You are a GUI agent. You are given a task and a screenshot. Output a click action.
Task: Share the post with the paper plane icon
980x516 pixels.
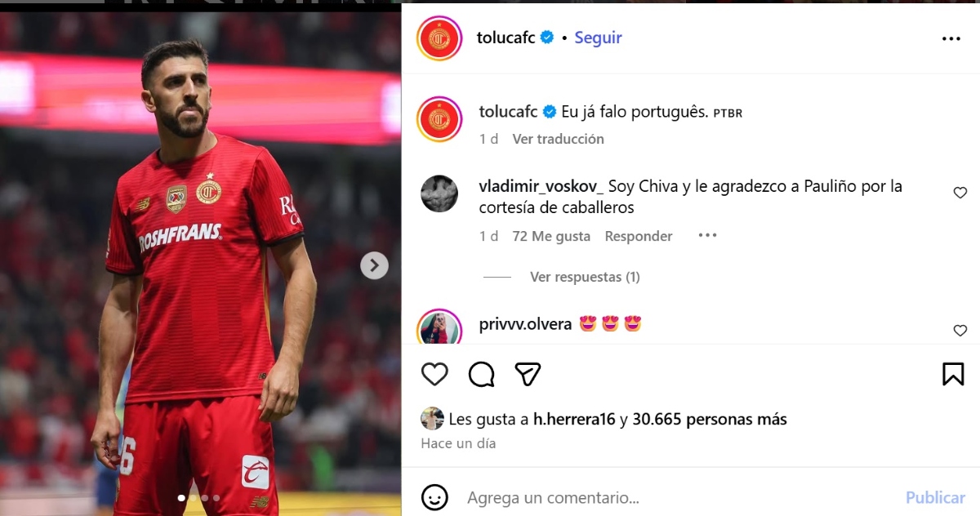click(528, 374)
